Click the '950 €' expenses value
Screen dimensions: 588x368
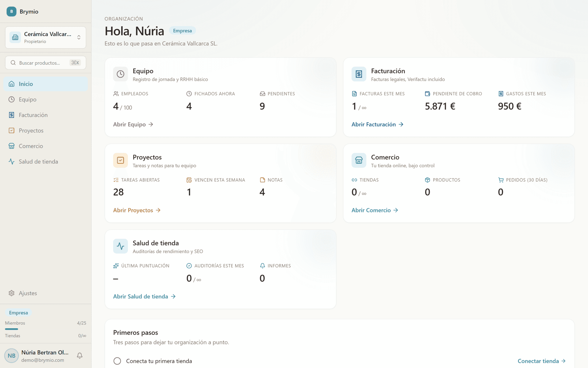510,106
